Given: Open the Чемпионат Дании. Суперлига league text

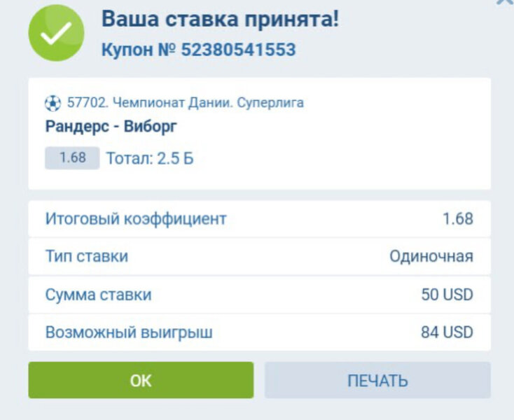Looking at the screenshot, I should [x=207, y=103].
